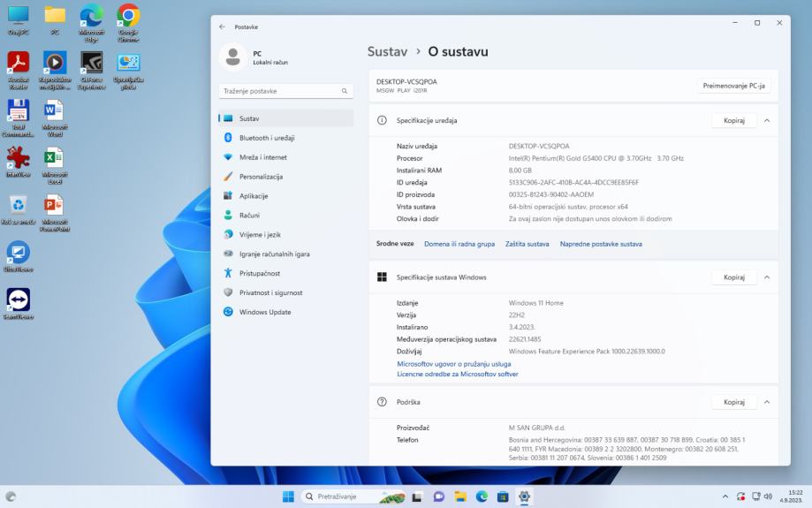This screenshot has width=812, height=508.
Task: Collapse Specifikacije uređaja section
Action: point(766,120)
